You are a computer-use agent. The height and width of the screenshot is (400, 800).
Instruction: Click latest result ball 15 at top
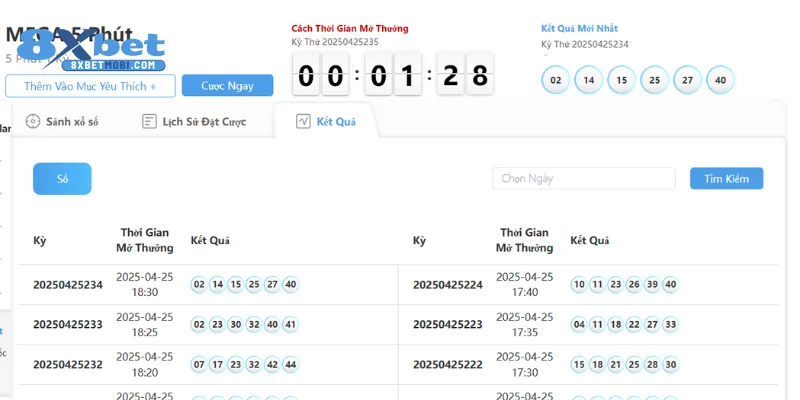coord(621,80)
